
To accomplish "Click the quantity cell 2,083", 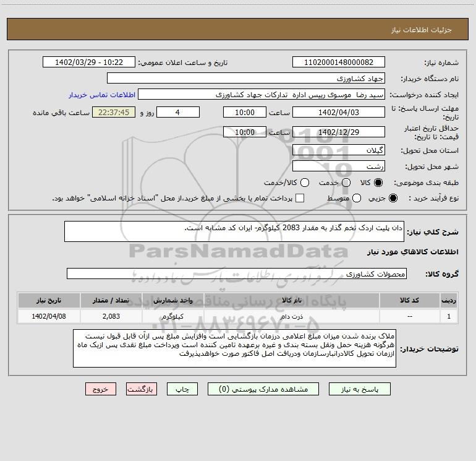I will (x=111, y=316).
